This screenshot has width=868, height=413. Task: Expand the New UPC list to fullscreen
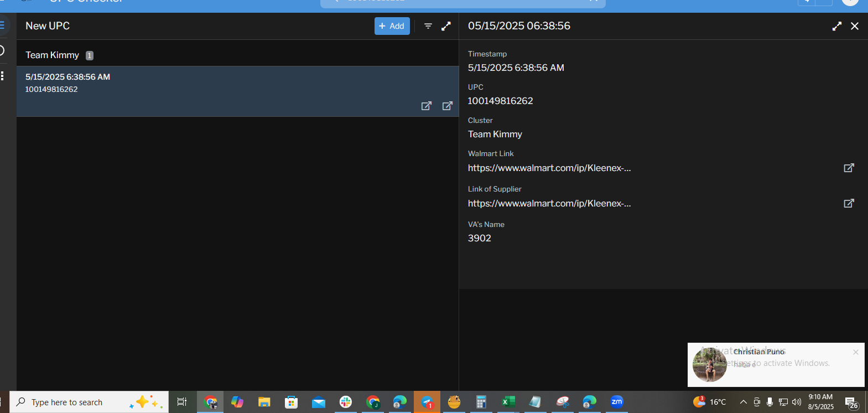(446, 26)
